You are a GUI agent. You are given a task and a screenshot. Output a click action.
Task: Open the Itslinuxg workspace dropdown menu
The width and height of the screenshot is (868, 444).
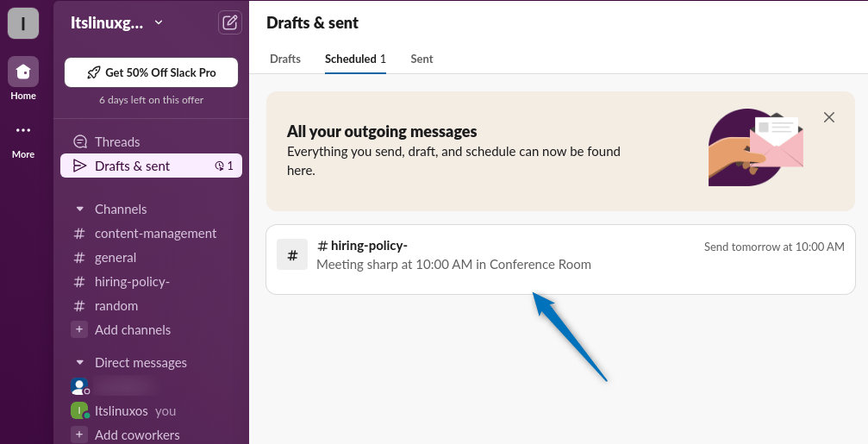tap(116, 23)
